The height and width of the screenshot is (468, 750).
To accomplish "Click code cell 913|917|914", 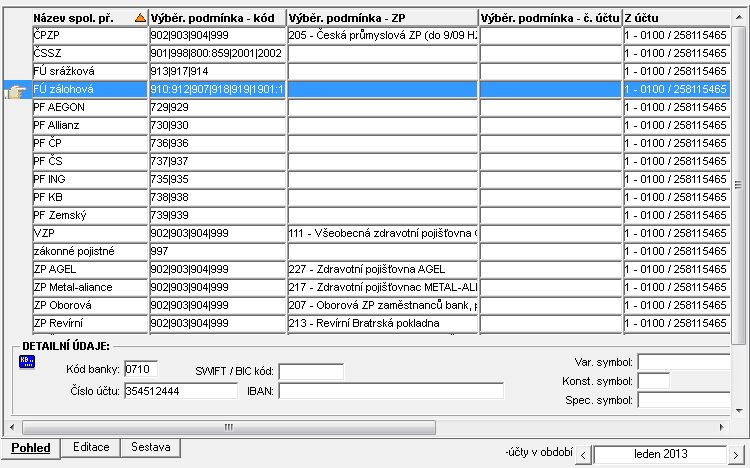I will click(218, 71).
